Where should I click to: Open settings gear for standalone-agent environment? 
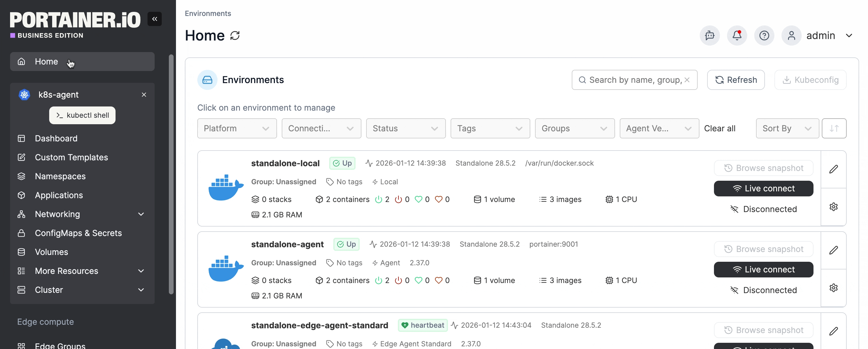click(x=833, y=288)
